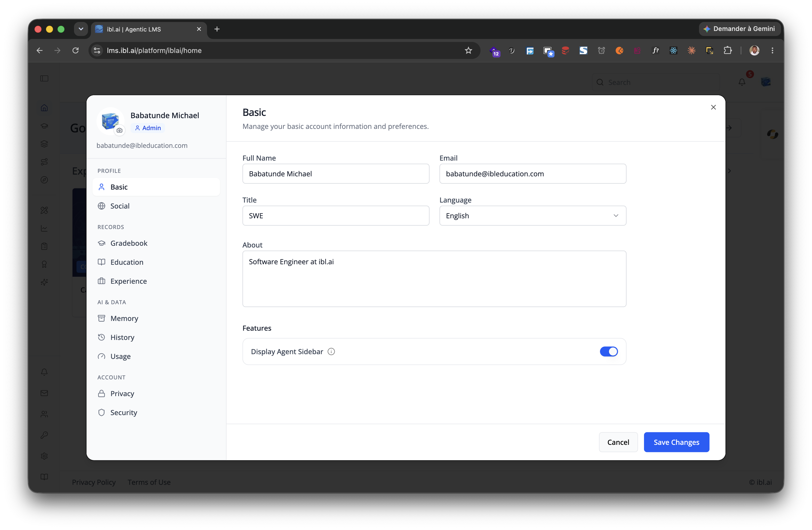Image resolution: width=812 pixels, height=530 pixels.
Task: Open Chrome three-dot menu
Action: click(772, 50)
